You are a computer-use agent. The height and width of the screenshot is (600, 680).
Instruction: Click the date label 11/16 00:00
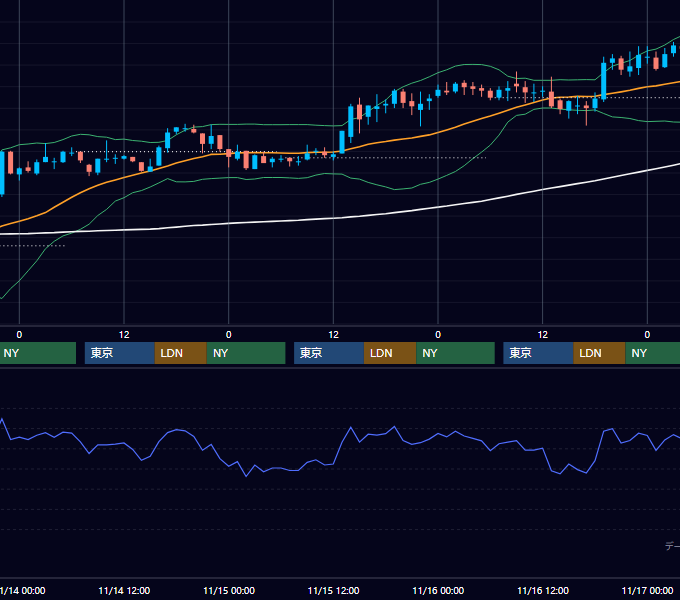click(x=438, y=590)
